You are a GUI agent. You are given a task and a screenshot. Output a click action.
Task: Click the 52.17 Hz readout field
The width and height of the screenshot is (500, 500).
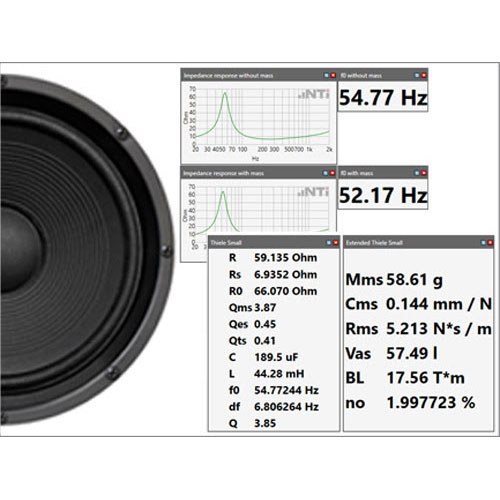pos(383,195)
